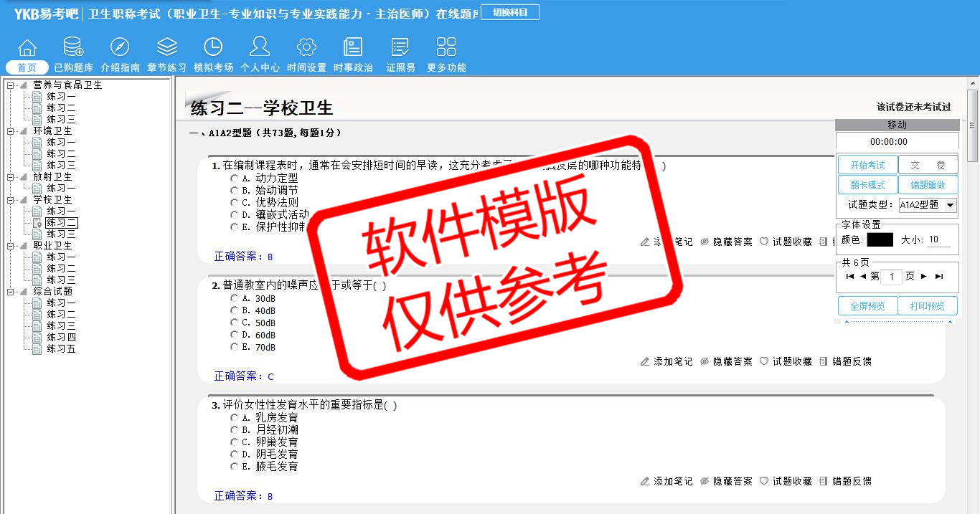Collapse the 综合试题 tree node
Image resolution: width=980 pixels, height=514 pixels.
coord(11,292)
